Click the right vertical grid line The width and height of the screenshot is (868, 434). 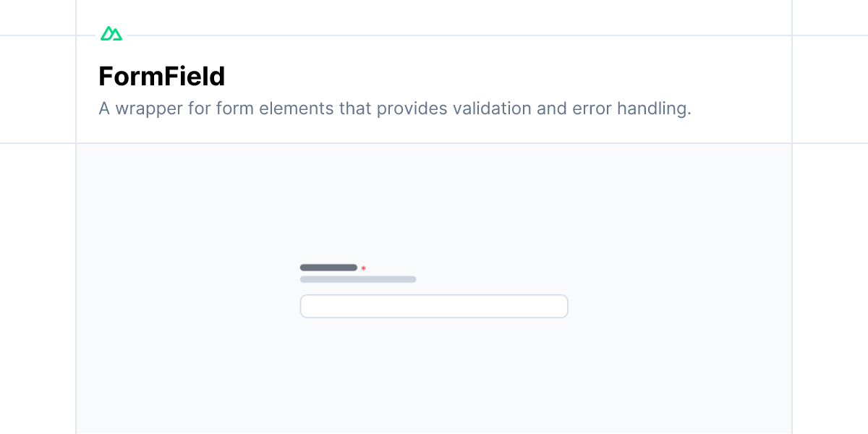click(x=792, y=217)
